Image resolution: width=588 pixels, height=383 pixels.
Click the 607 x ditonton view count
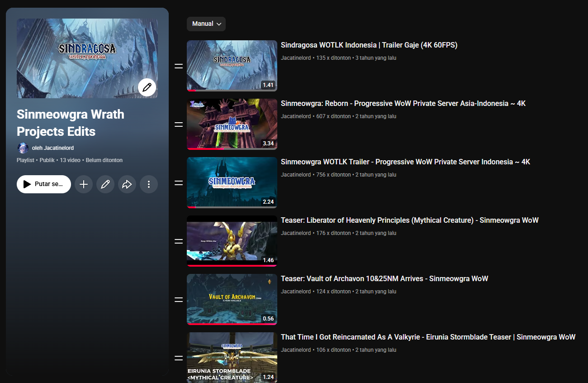(x=333, y=116)
